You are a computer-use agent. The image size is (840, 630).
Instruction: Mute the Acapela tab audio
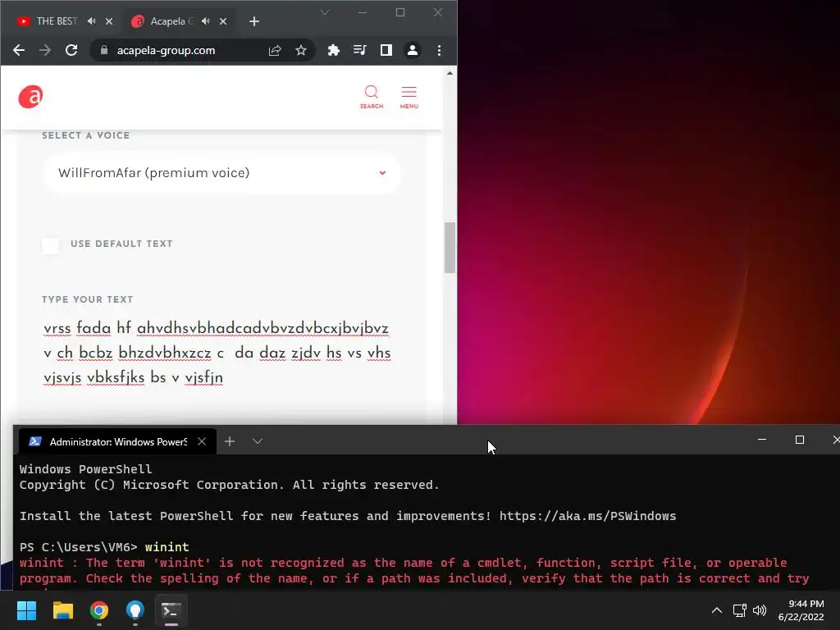coord(206,21)
